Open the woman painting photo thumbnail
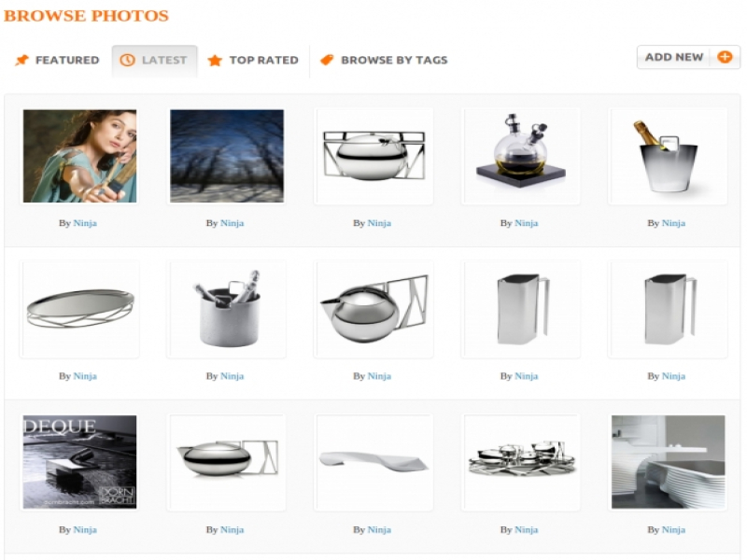Viewport: 747px width, 560px height. 79,156
